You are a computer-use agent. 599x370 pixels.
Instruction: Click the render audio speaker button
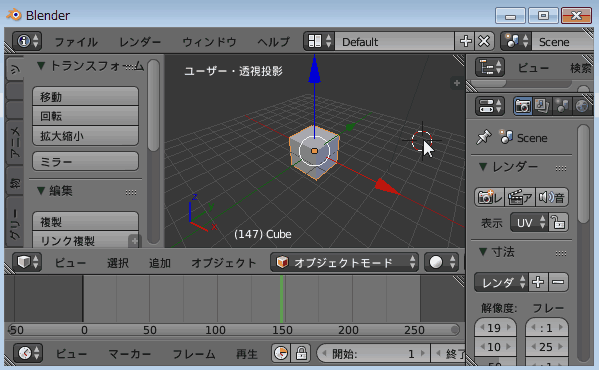552,197
